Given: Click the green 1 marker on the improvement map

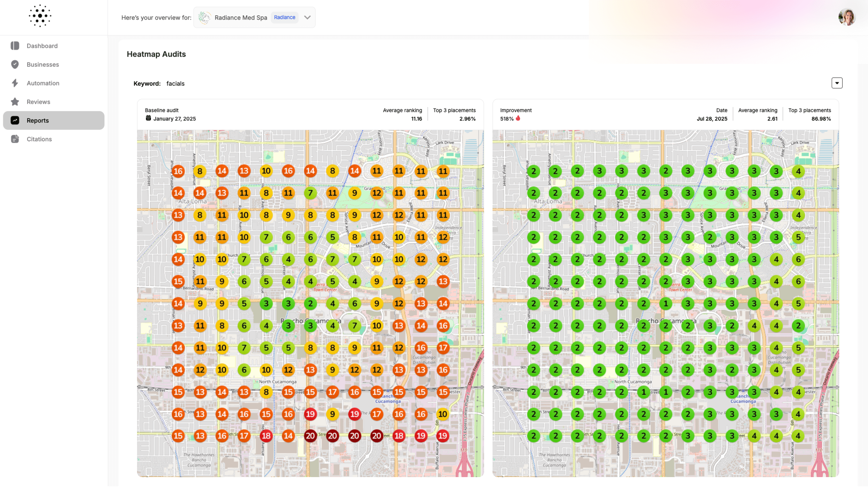Looking at the screenshot, I should point(665,304).
